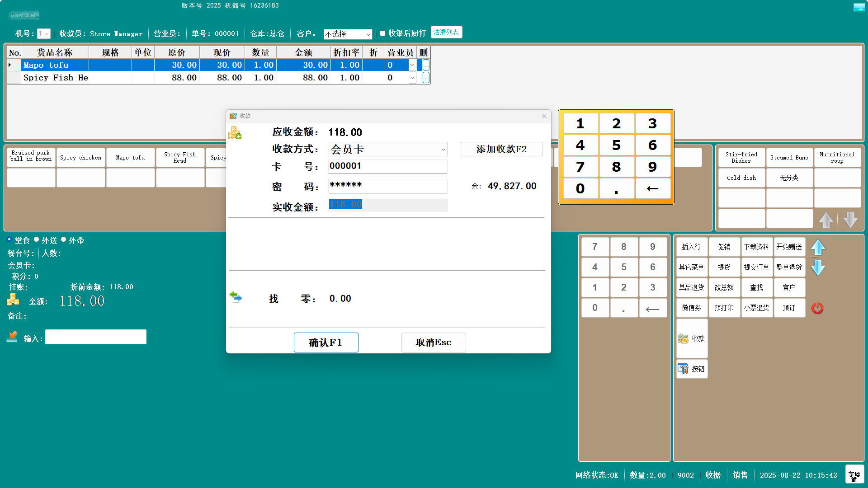The height and width of the screenshot is (488, 868).
Task: Click the 卡号 input field
Action: pos(387,166)
